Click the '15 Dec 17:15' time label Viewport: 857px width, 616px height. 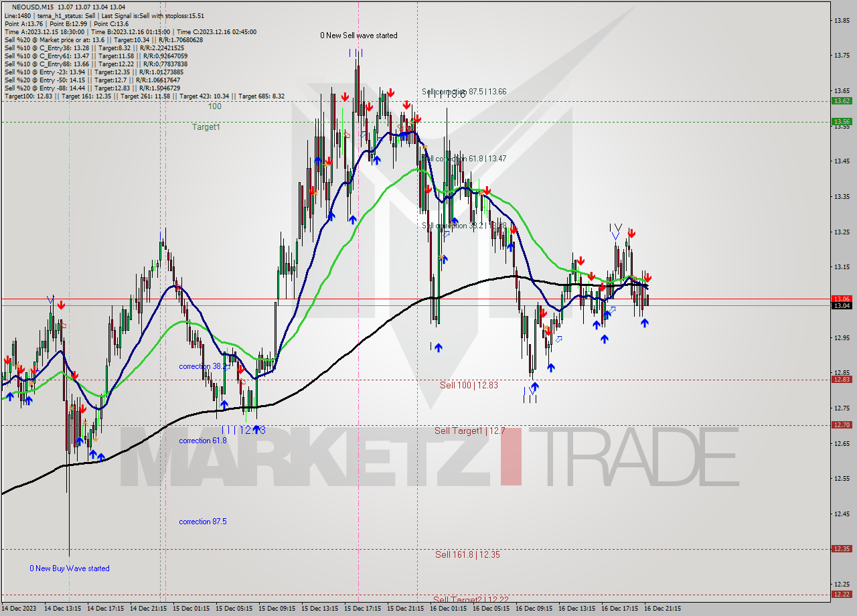[x=363, y=609]
